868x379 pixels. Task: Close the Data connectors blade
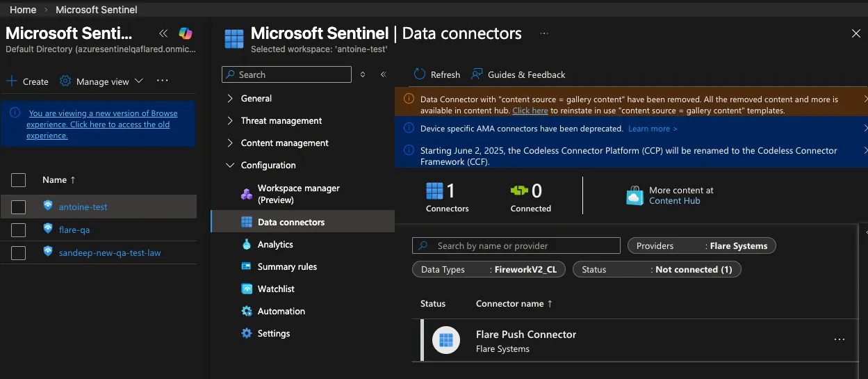[x=856, y=33]
